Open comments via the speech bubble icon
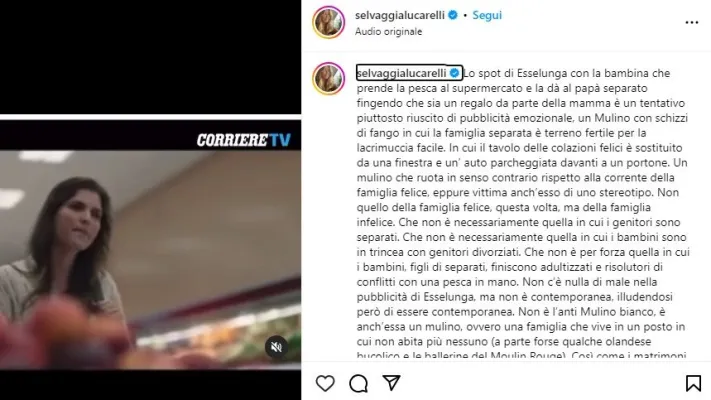711x400 pixels. (x=358, y=383)
